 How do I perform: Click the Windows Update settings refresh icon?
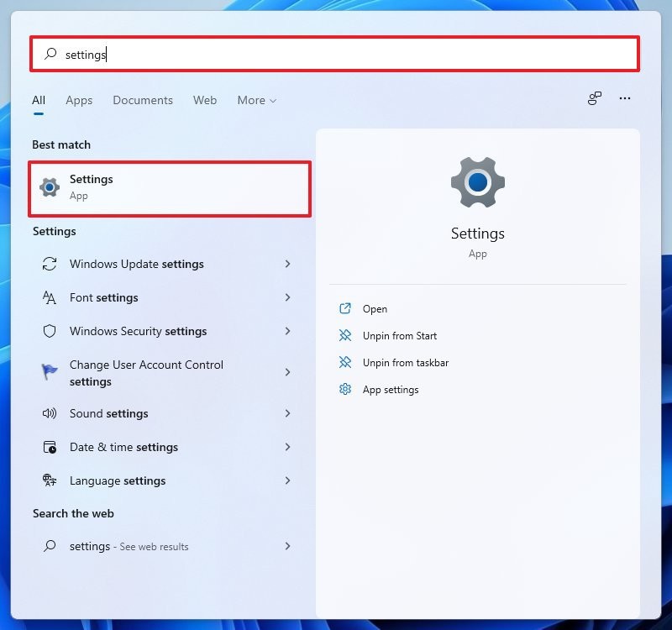coord(50,264)
